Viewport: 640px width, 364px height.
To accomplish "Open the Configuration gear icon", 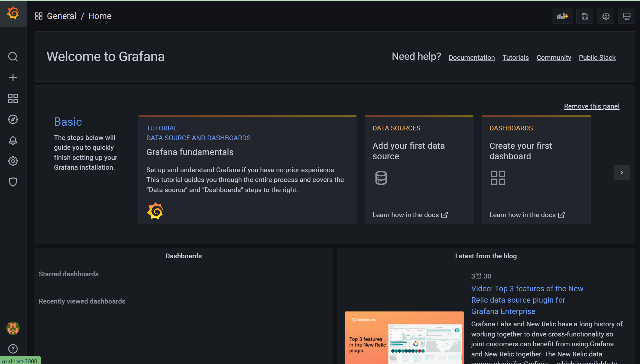I will (x=13, y=161).
